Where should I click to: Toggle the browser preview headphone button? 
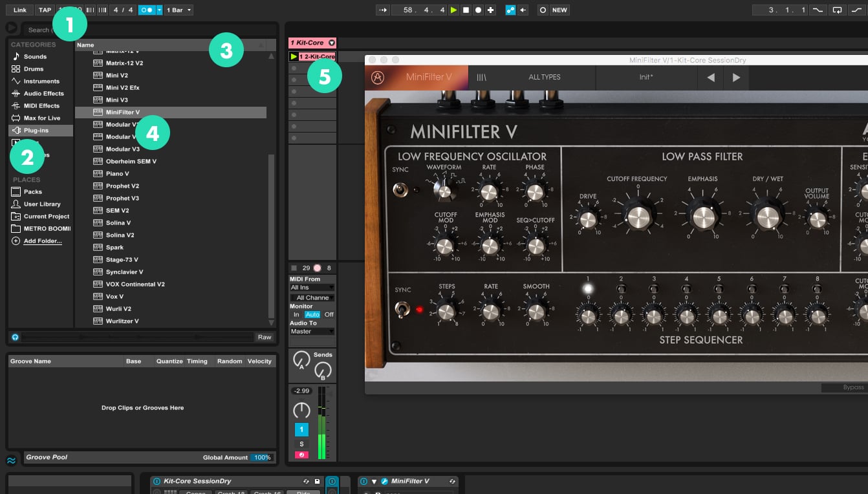(x=15, y=337)
